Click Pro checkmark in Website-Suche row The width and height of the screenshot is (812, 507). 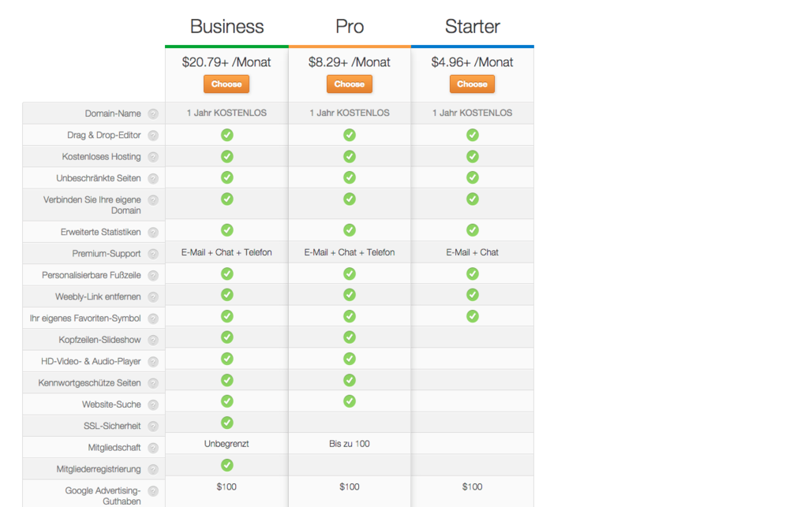pyautogui.click(x=350, y=401)
